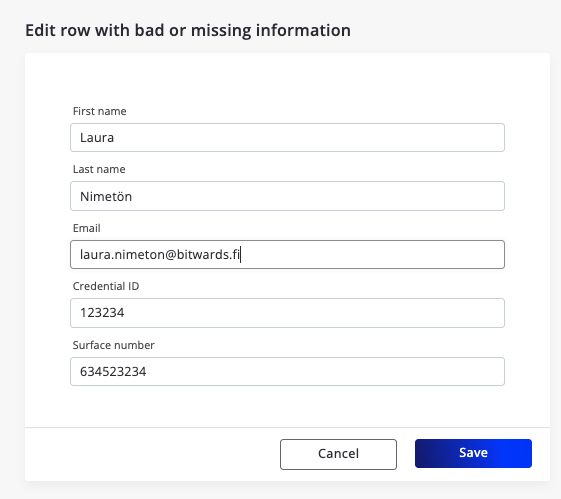Click the "Credential ID" label

106,286
